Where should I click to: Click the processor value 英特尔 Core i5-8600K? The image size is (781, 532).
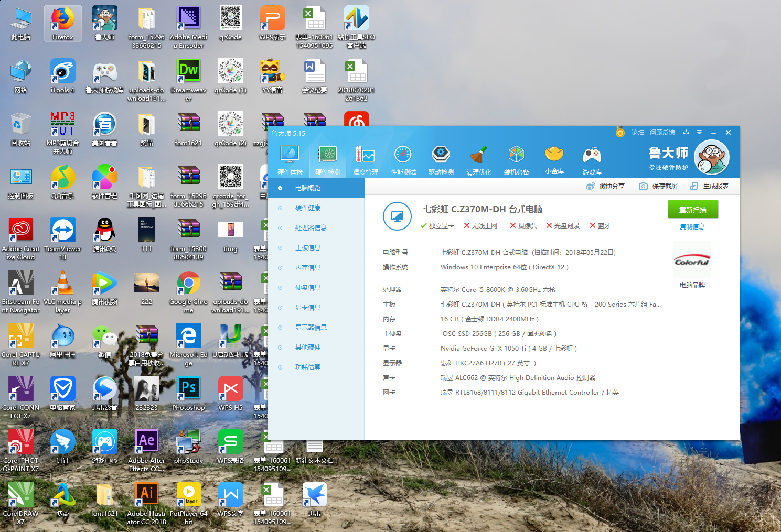pos(498,289)
